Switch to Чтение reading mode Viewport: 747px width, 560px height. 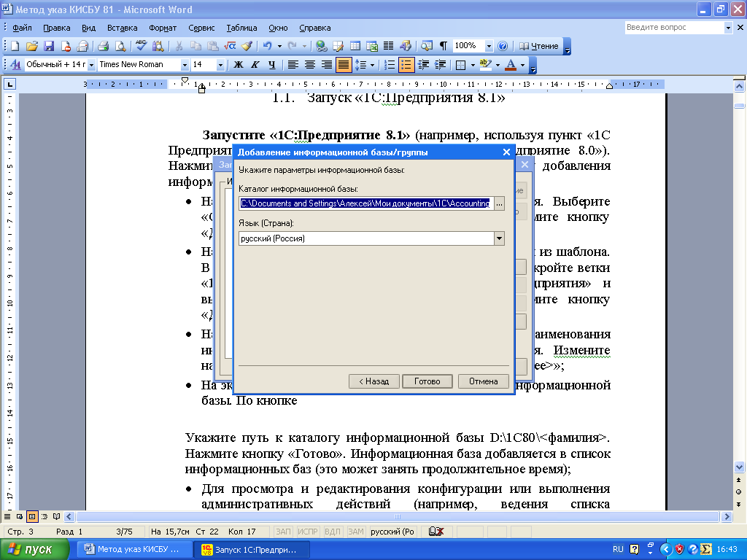[539, 46]
